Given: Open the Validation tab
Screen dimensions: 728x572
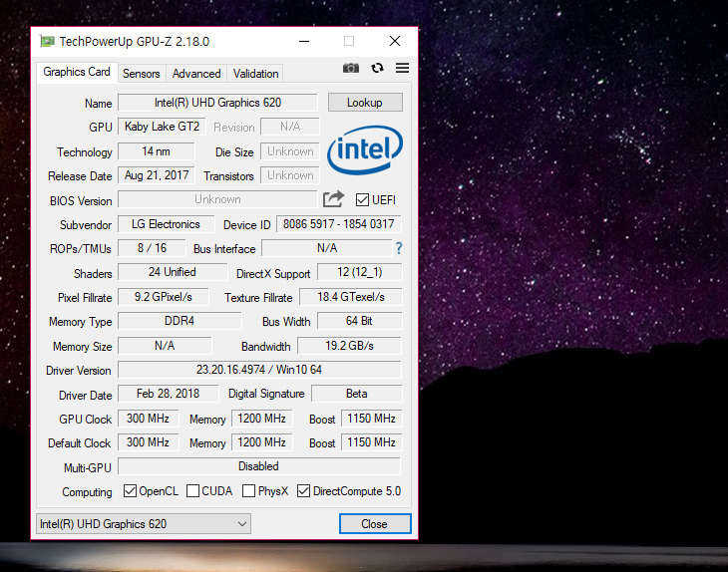Looking at the screenshot, I should [x=255, y=74].
